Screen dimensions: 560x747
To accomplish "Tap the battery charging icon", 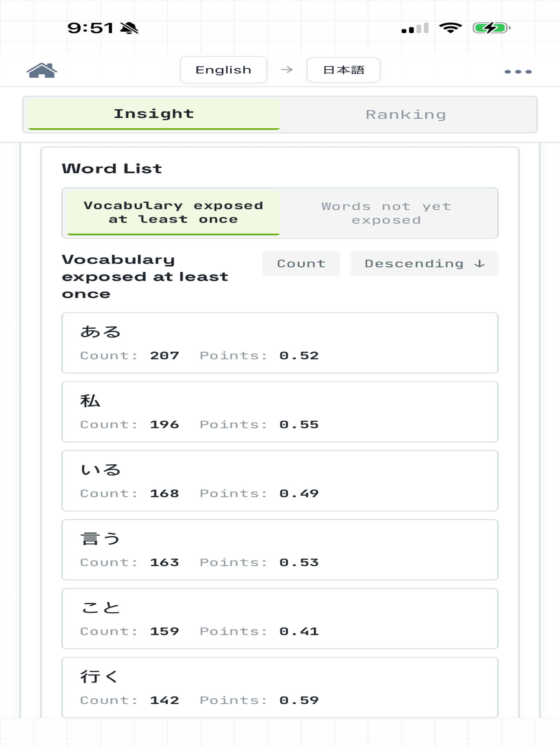I will [491, 28].
